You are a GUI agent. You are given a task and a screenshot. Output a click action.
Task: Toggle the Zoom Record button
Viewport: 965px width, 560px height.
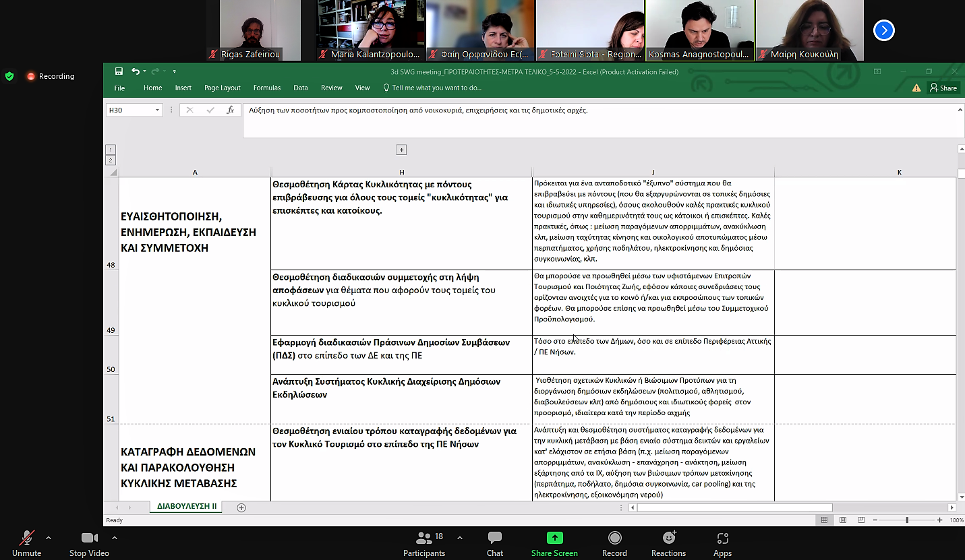click(x=614, y=538)
